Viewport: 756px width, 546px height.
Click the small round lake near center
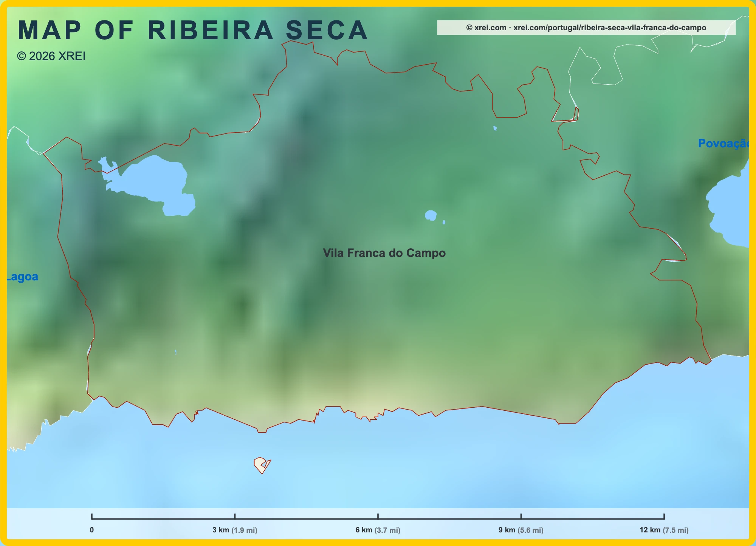(431, 215)
